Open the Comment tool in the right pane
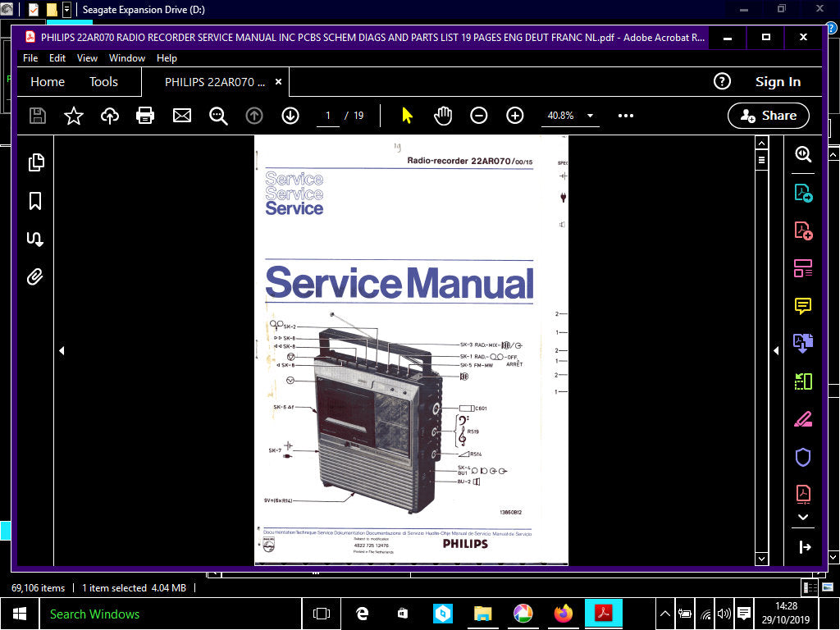840x630 pixels. tap(802, 306)
